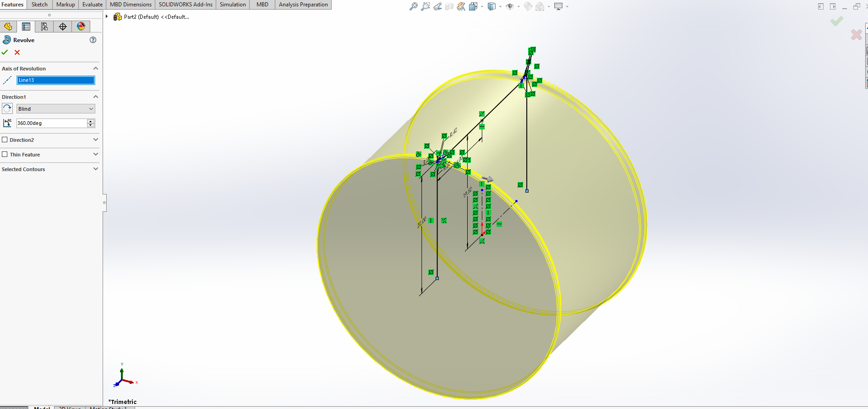Collapse the Direction1 section
868x409 pixels.
pos(96,97)
